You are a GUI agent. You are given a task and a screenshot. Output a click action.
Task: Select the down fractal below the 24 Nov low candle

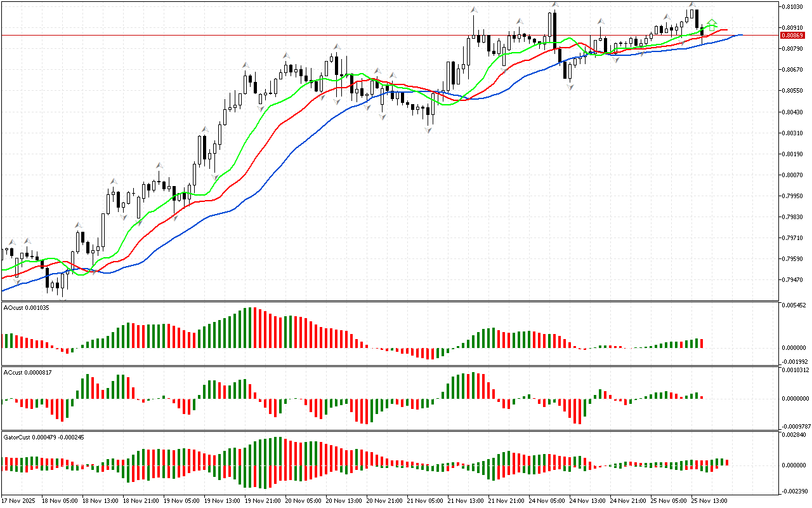pos(570,86)
